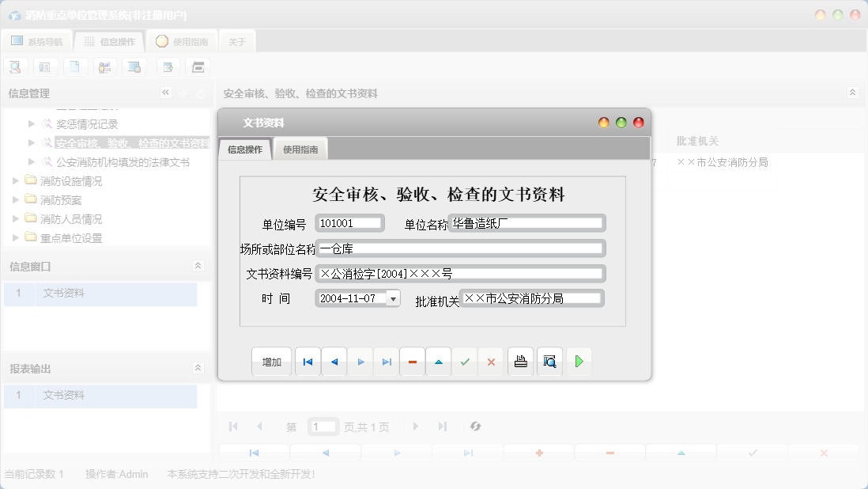Edit the record with the blue triangle icon

439,362
